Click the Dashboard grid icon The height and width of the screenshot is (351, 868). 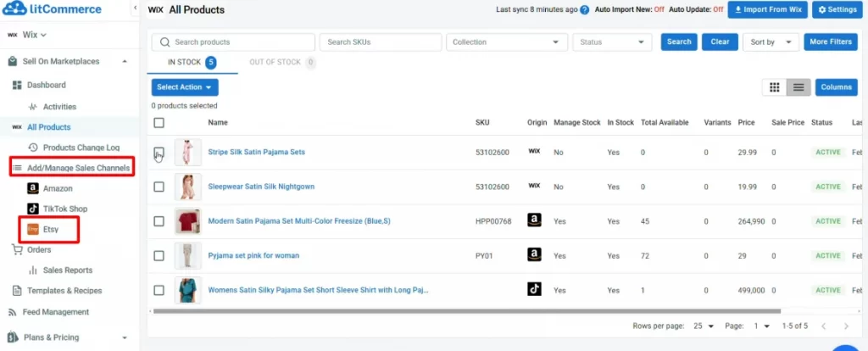pos(17,85)
